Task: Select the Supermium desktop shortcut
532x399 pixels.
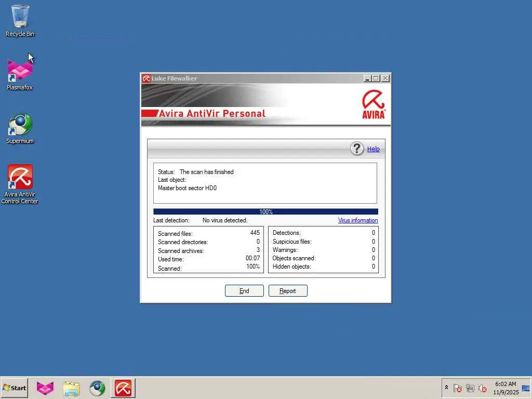Action: click(20, 128)
